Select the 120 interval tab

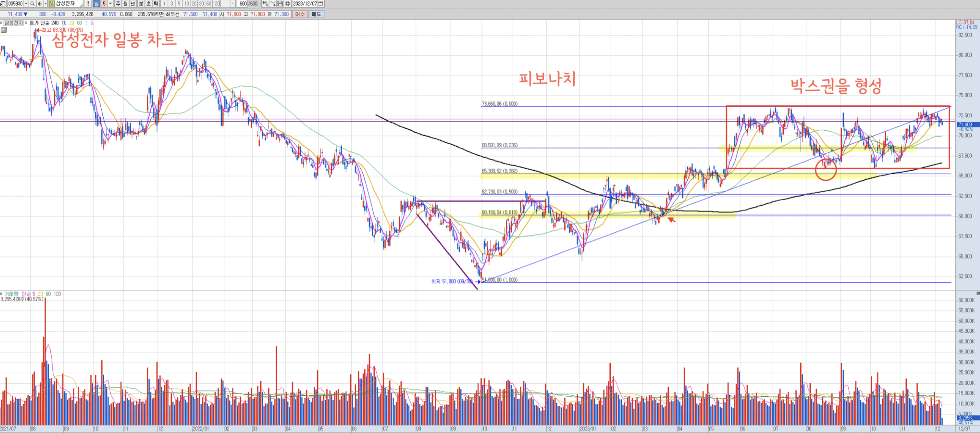[x=216, y=4]
